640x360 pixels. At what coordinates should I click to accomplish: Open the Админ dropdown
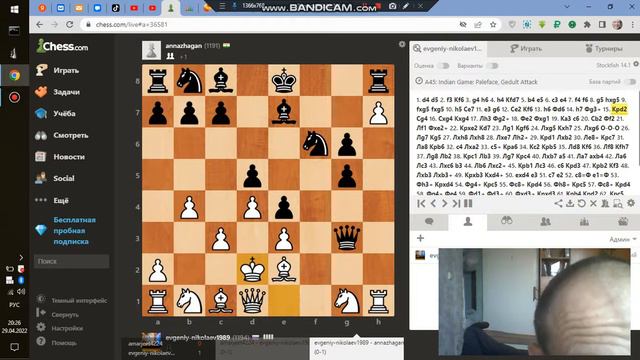point(622,239)
